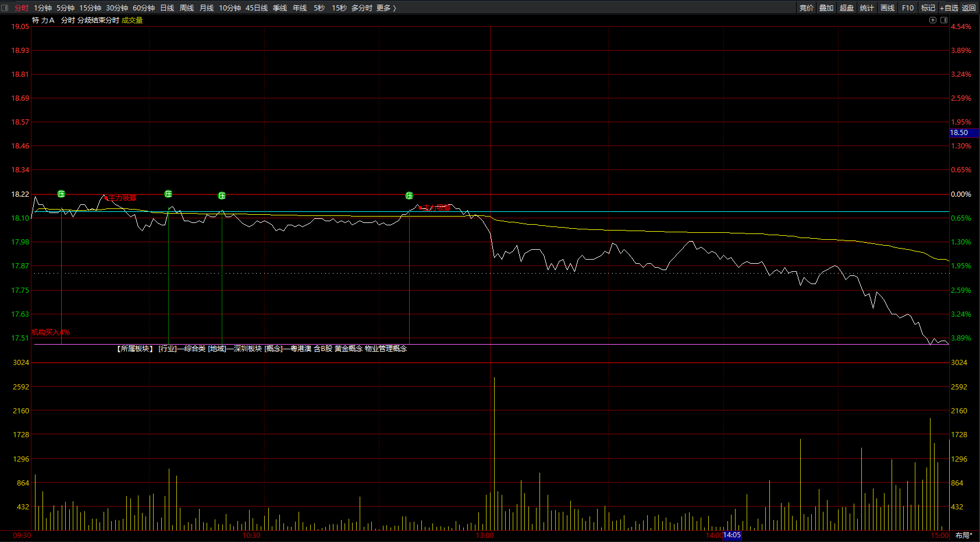Click the yellow 成交量 volume label

pos(132,20)
